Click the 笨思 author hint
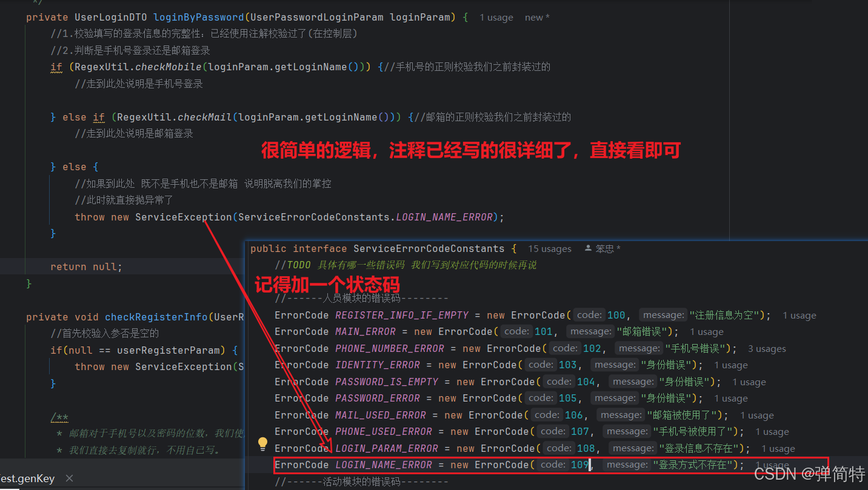The height and width of the screenshot is (490, 868). 608,249
